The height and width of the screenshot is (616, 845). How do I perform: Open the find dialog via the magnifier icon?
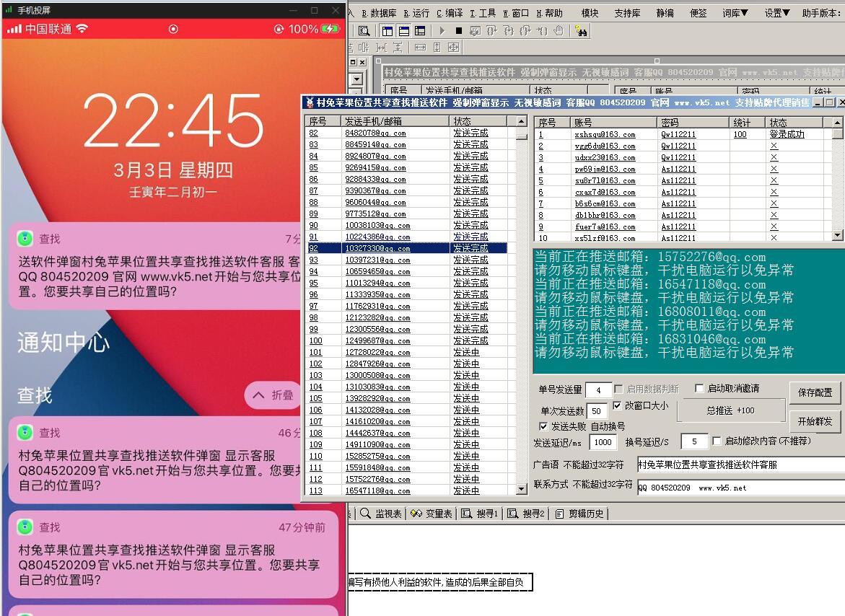[x=365, y=30]
